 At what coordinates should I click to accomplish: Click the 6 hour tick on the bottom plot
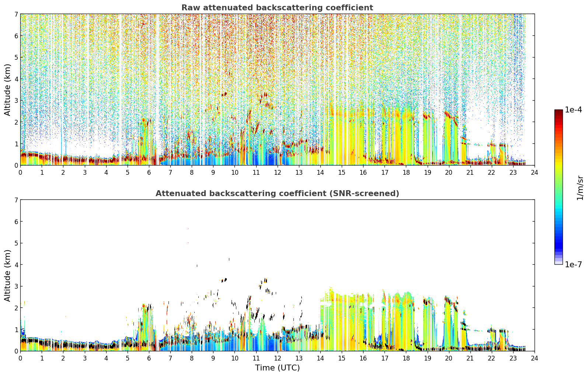(x=149, y=358)
